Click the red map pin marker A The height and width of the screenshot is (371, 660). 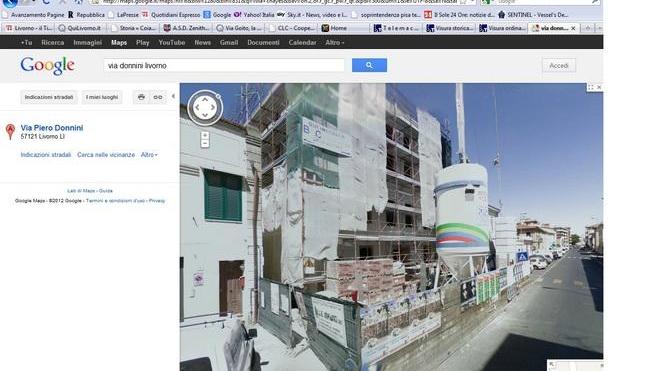coord(11,131)
